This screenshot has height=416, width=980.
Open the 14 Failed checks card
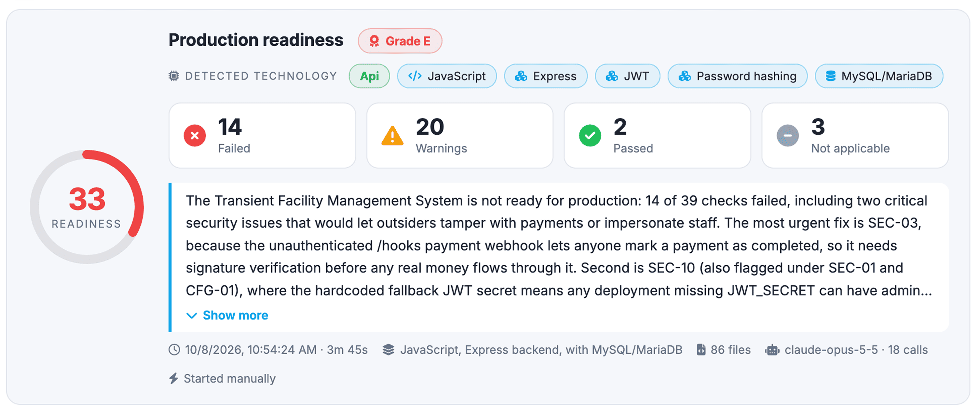262,135
